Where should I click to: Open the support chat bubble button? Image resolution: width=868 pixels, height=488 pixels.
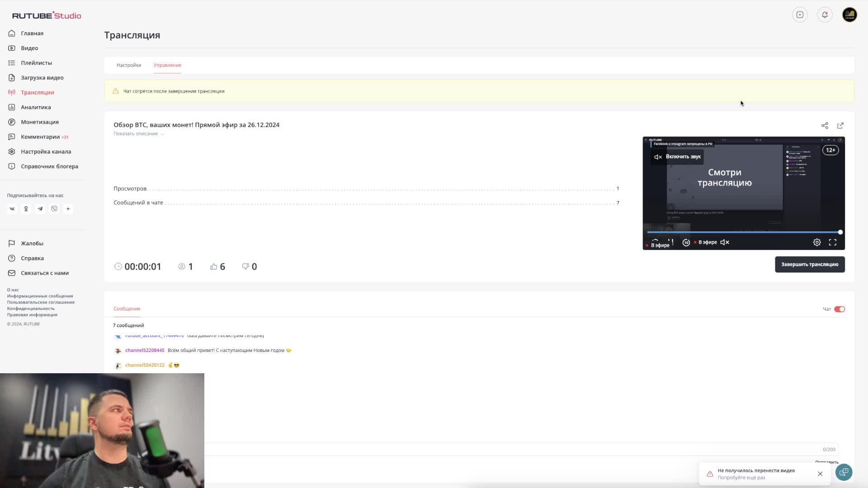[844, 472]
